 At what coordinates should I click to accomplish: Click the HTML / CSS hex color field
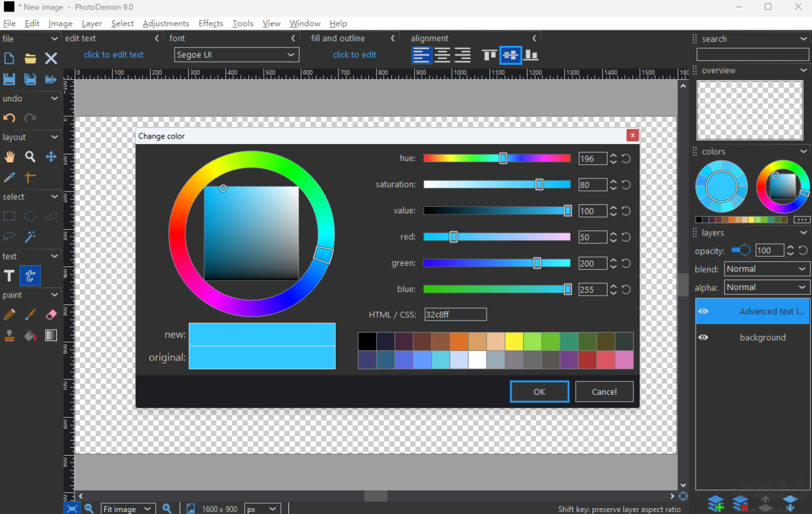click(x=455, y=314)
